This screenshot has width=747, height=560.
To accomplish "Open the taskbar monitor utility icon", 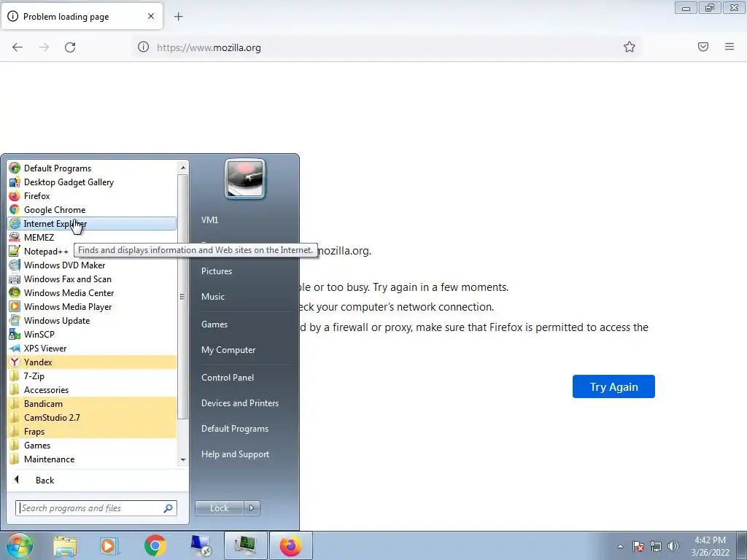I will point(246,546).
